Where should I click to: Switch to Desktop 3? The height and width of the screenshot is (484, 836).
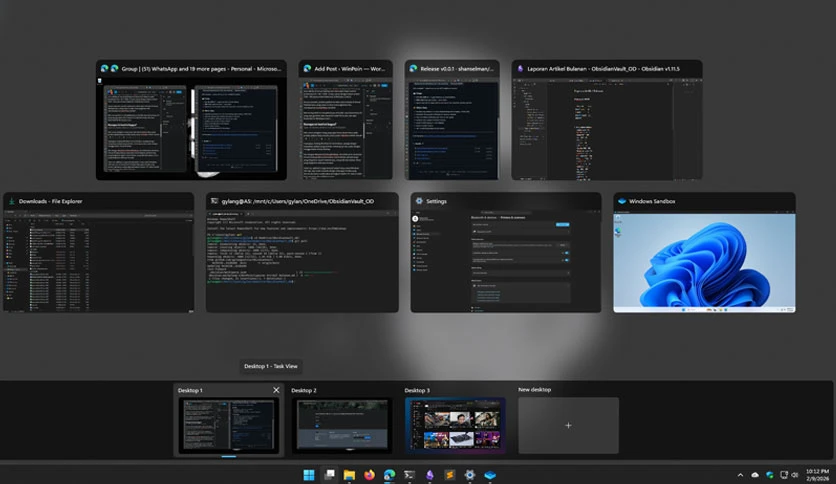click(x=455, y=426)
